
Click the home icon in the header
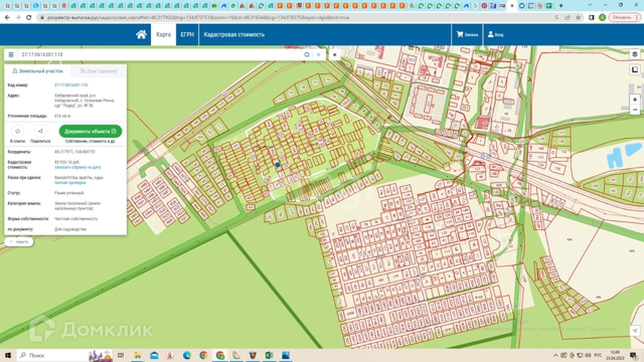pyautogui.click(x=141, y=35)
